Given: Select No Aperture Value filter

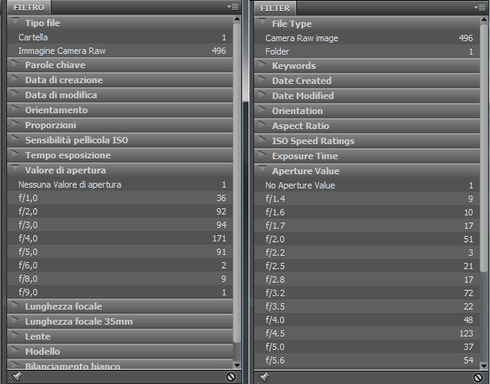Looking at the screenshot, I should (367, 185).
